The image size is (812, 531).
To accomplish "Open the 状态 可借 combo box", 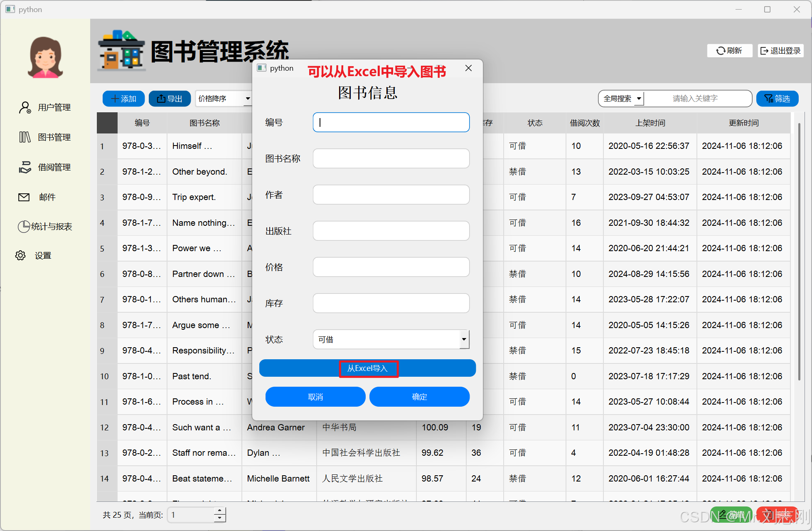I will pyautogui.click(x=391, y=339).
